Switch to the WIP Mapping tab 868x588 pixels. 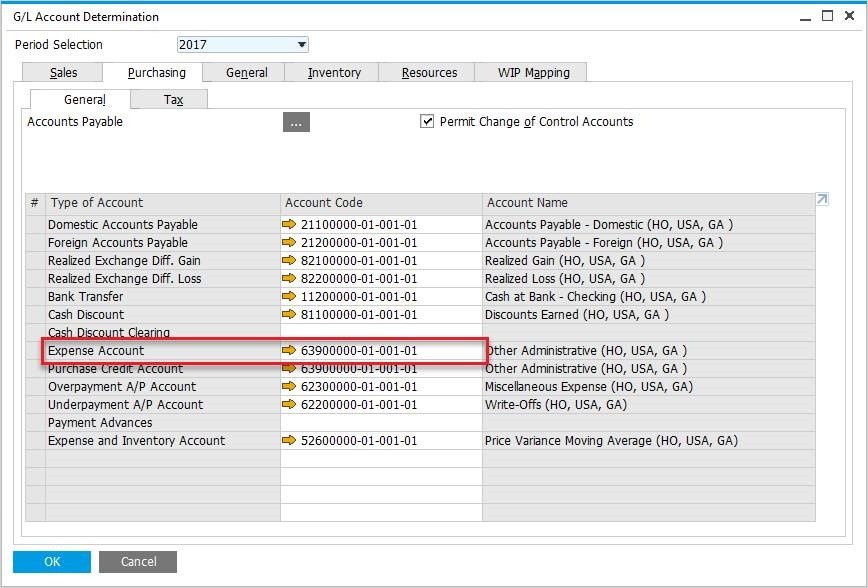pyautogui.click(x=533, y=73)
